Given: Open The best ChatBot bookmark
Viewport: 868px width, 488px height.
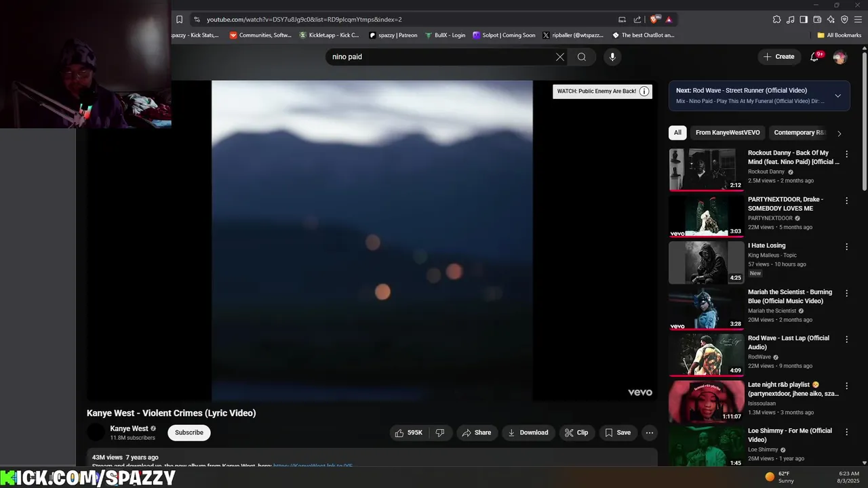Looking at the screenshot, I should pos(644,35).
